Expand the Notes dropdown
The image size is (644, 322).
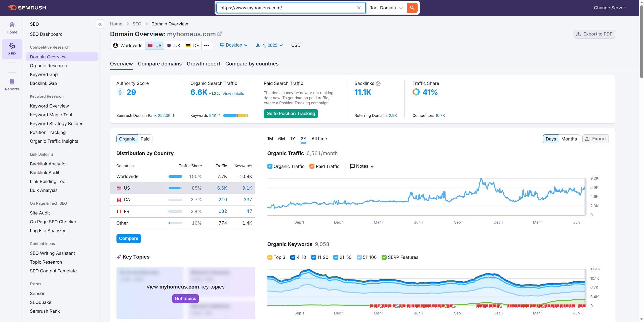coord(362,166)
